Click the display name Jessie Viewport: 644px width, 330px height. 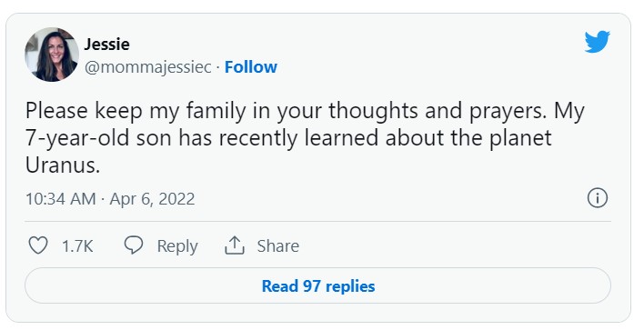(x=106, y=44)
